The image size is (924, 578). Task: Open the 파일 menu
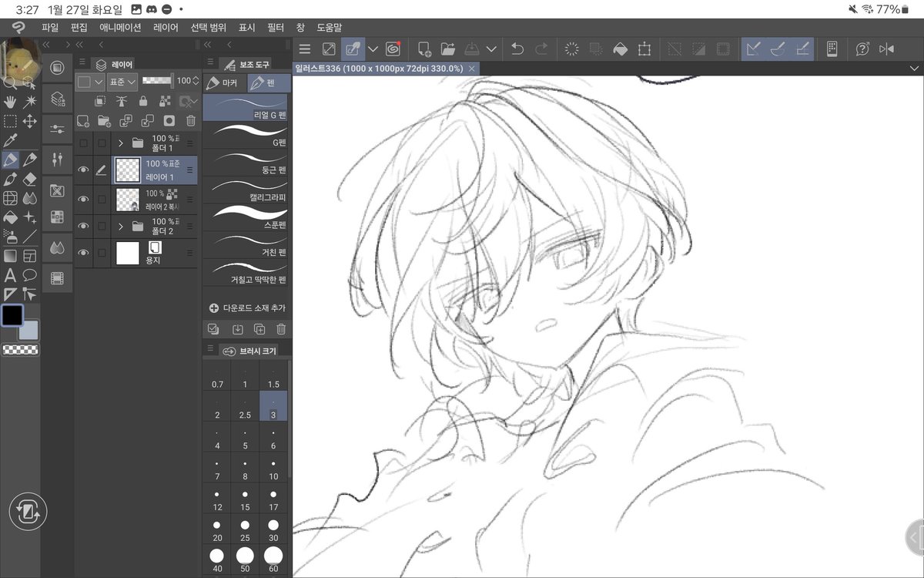pos(50,27)
